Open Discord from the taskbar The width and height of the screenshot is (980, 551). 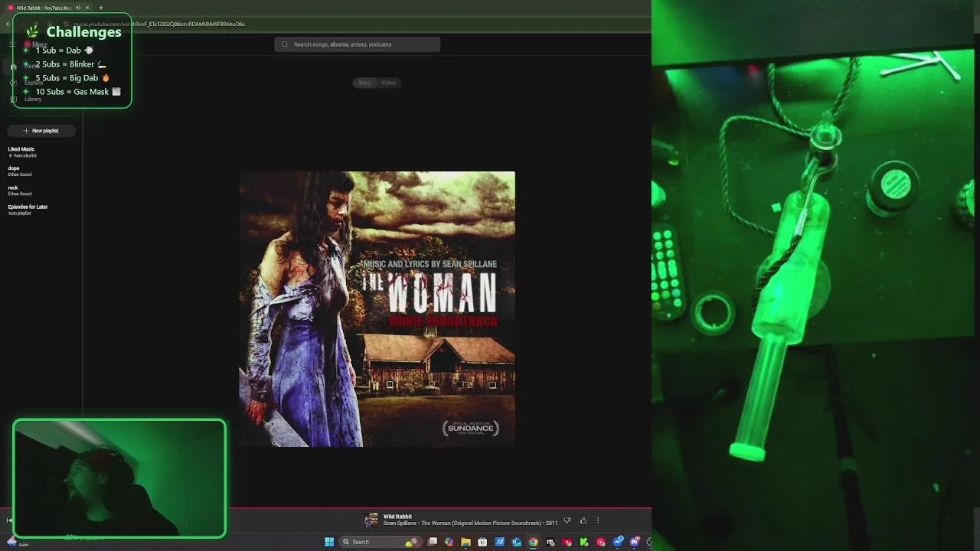635,542
